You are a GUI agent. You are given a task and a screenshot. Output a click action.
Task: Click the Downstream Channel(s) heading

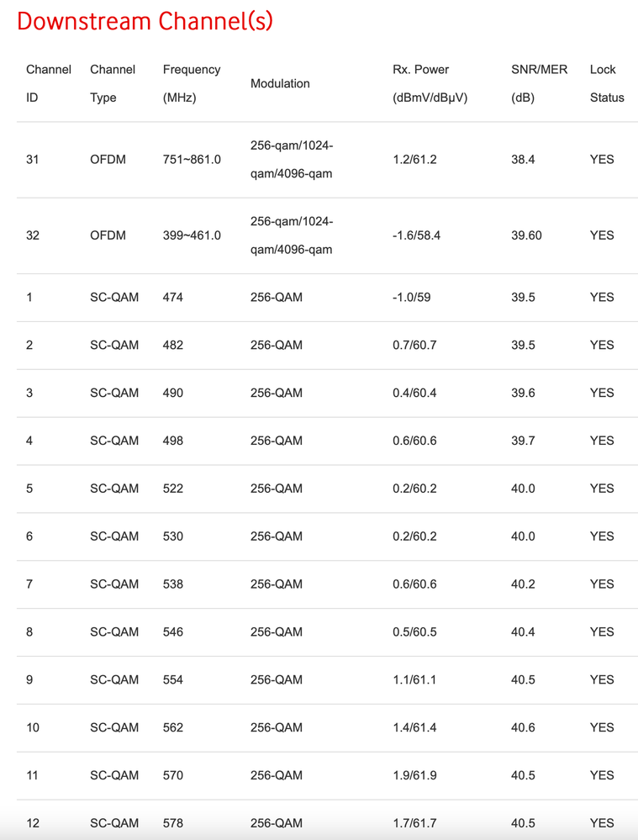145,21
